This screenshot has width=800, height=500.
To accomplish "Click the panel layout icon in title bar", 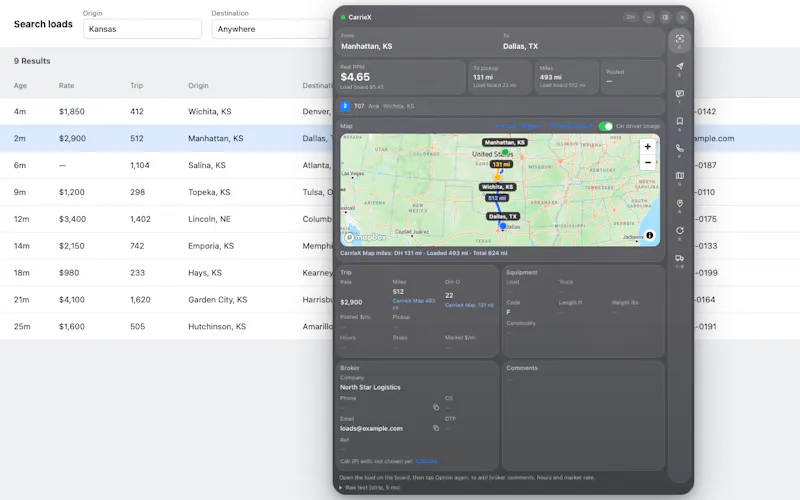I will tap(665, 17).
